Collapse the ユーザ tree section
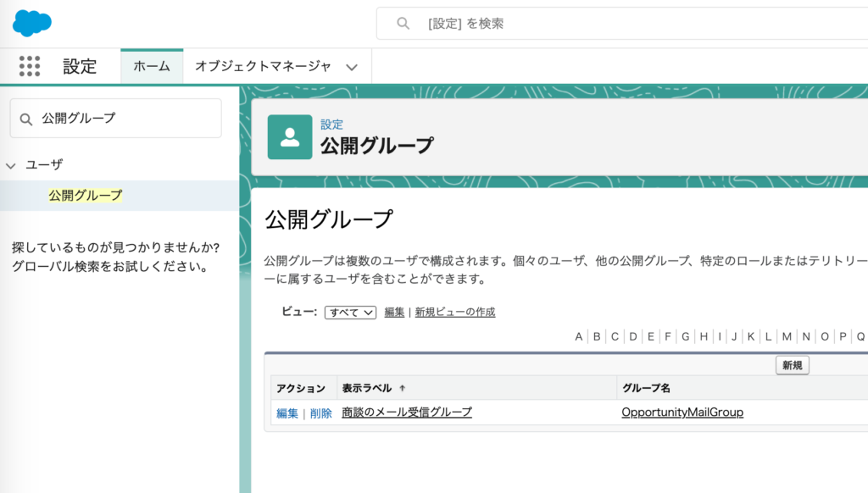Screen dimensions: 868x493 tap(11, 165)
